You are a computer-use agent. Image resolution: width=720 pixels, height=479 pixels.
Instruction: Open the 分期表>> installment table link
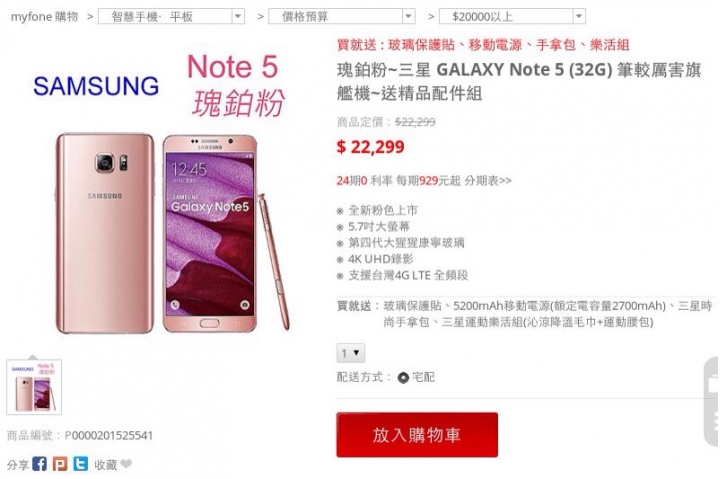[488, 180]
